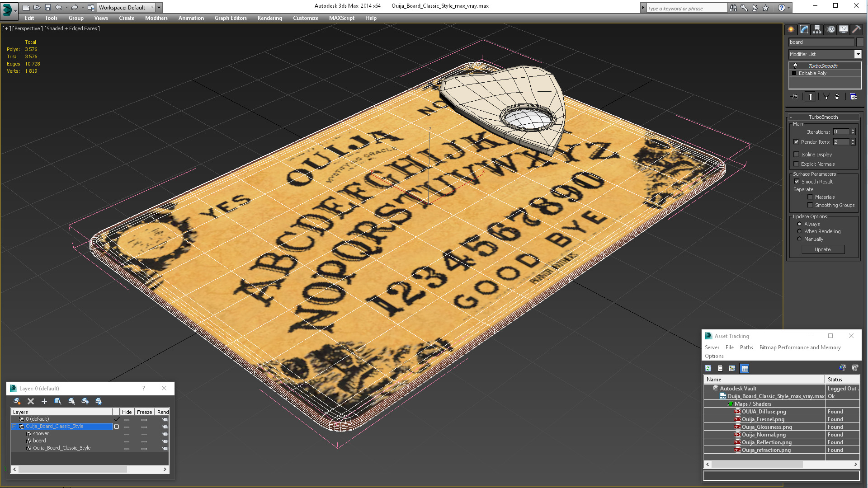Open Paths menu in Asset Tracking

pyautogui.click(x=746, y=347)
